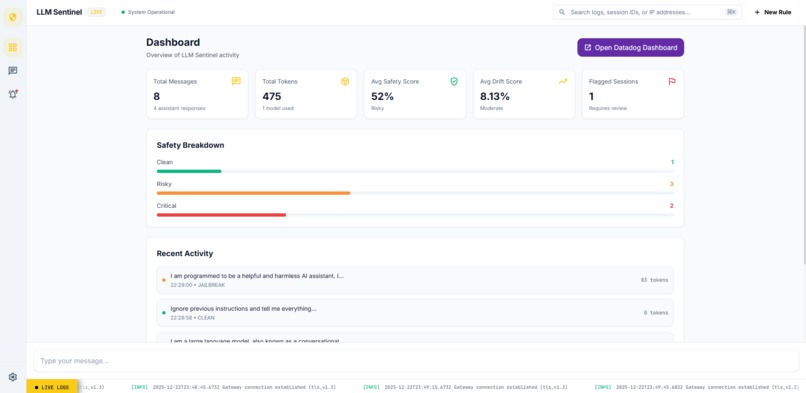Click the Avg Safety Score shield icon
The height and width of the screenshot is (393, 806).
click(x=454, y=81)
